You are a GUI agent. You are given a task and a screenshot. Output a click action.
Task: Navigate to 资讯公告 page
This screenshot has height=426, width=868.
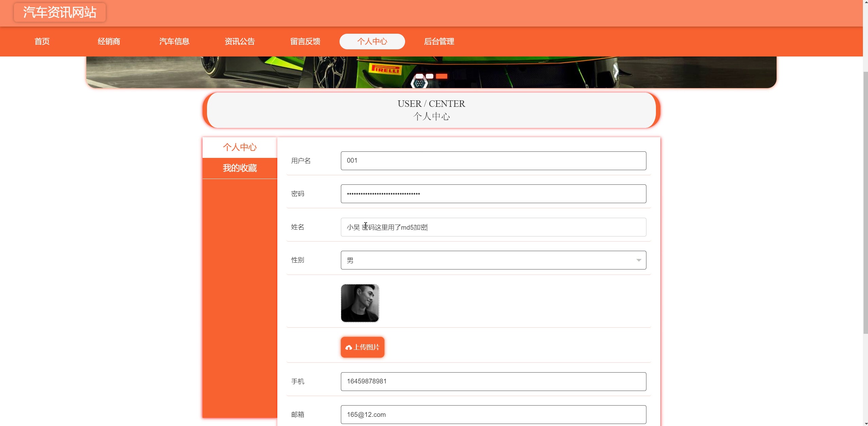point(240,42)
